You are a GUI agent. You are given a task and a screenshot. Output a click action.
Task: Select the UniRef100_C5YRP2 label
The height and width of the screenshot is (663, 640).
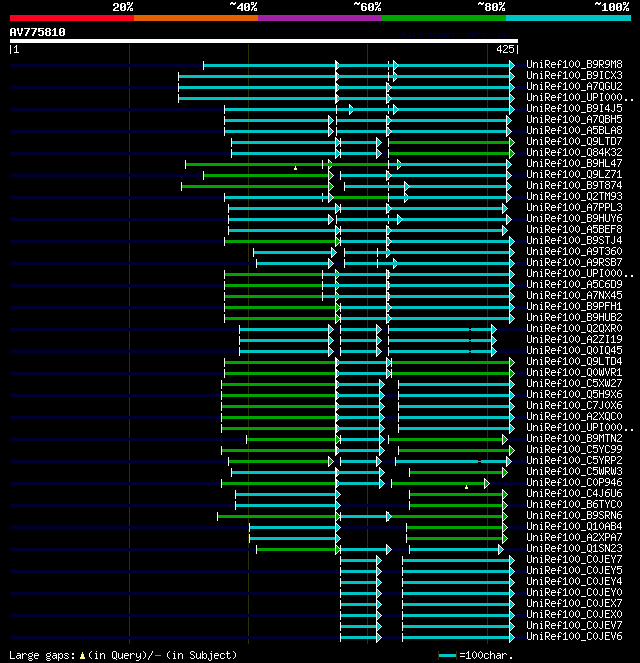click(x=574, y=460)
